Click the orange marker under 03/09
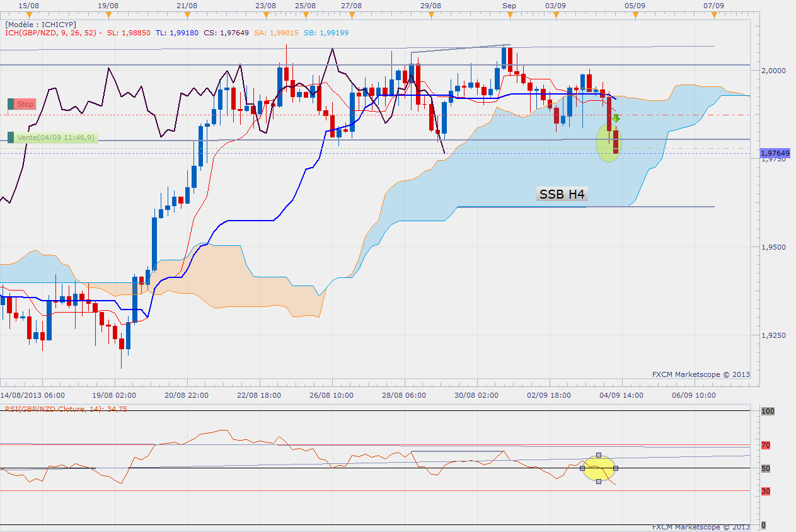Image resolution: width=796 pixels, height=532 pixels. coord(555,14)
